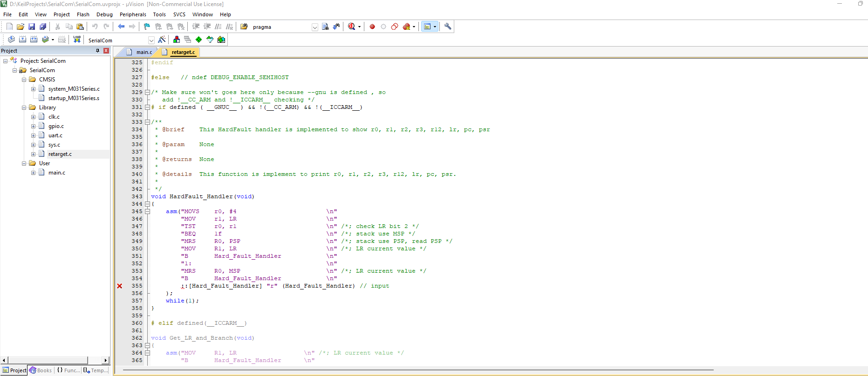The image size is (868, 376).
Task: Click the Open file folder icon
Action: coord(21,27)
